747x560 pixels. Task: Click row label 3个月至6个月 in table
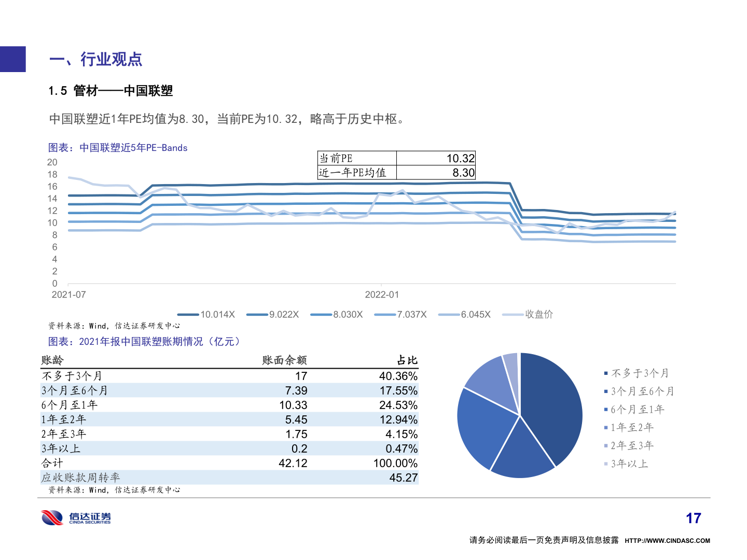(x=74, y=390)
